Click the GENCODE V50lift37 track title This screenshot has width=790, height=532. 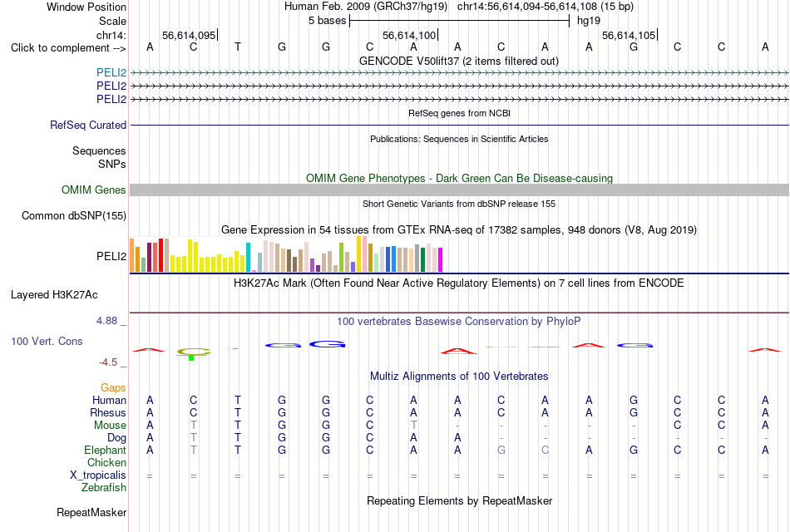458,61
